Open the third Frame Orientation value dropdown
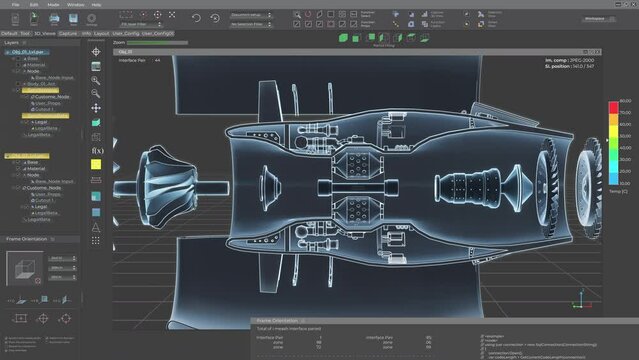The image size is (639, 360). click(x=62, y=277)
